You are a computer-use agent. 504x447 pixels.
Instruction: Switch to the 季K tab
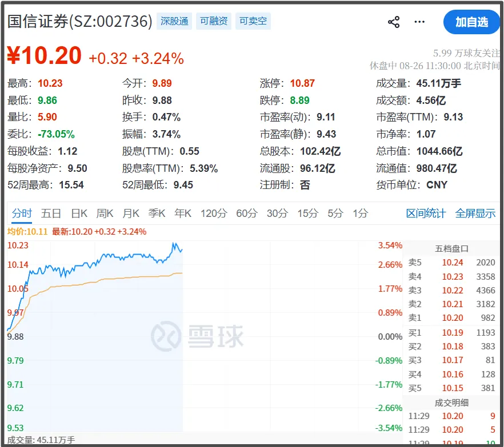[x=157, y=214]
